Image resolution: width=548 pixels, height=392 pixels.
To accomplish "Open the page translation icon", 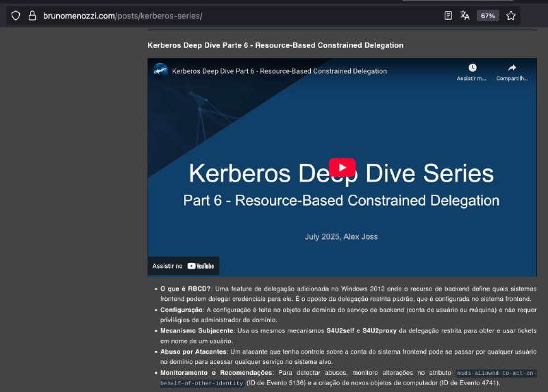I will pyautogui.click(x=465, y=15).
